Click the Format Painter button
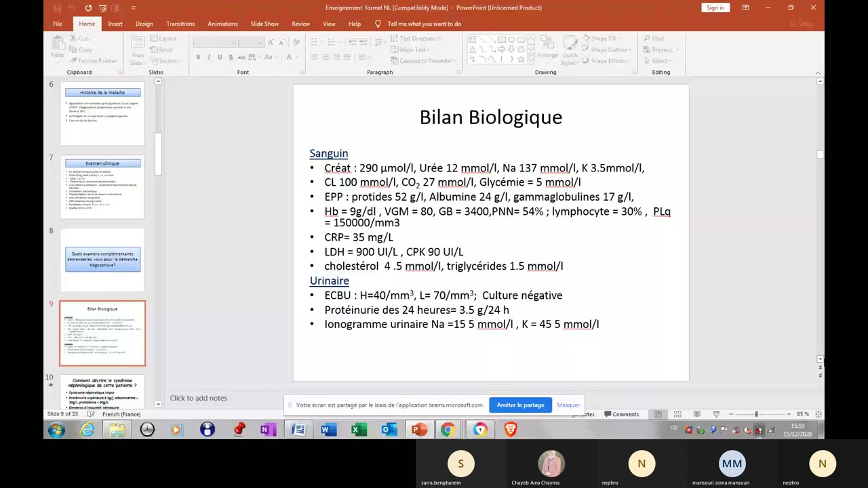Image resolution: width=868 pixels, height=488 pixels. [95, 60]
